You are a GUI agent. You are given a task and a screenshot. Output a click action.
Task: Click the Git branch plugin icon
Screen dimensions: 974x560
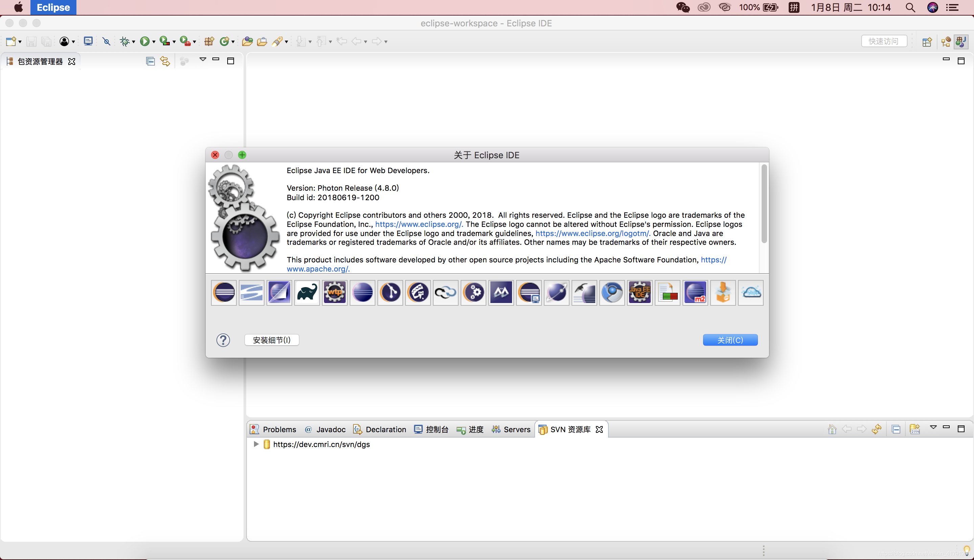pyautogui.click(x=390, y=293)
